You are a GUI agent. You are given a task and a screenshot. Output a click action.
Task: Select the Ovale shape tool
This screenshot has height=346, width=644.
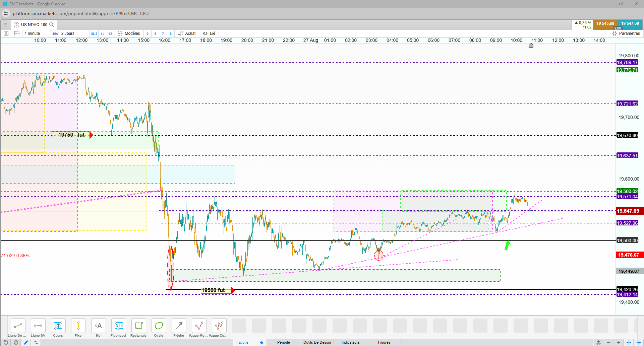[159, 326]
